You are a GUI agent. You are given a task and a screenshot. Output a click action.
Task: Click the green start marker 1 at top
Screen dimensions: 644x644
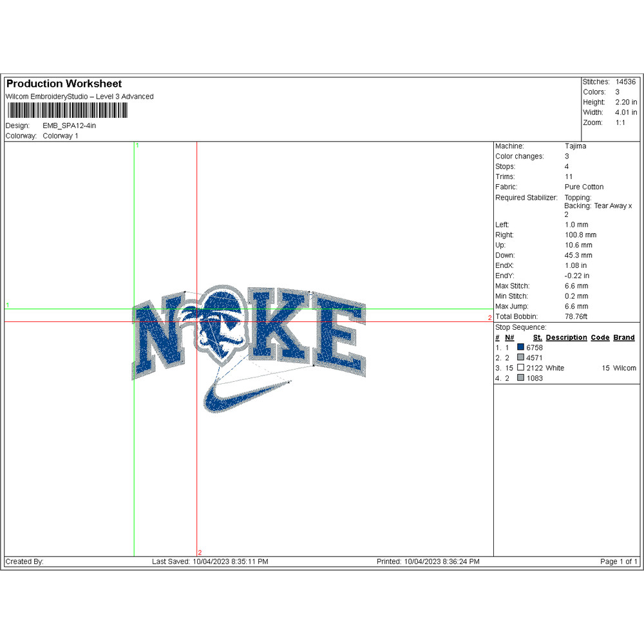point(137,146)
